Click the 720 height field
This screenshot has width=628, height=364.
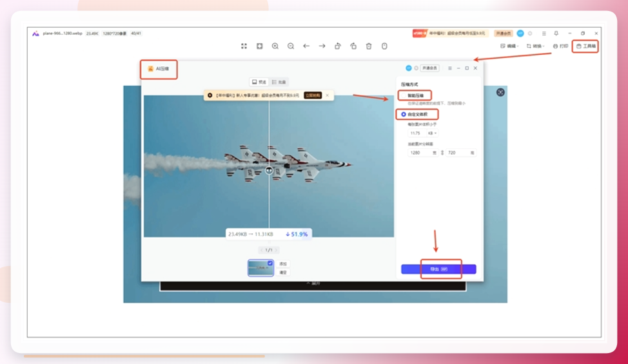tap(461, 153)
